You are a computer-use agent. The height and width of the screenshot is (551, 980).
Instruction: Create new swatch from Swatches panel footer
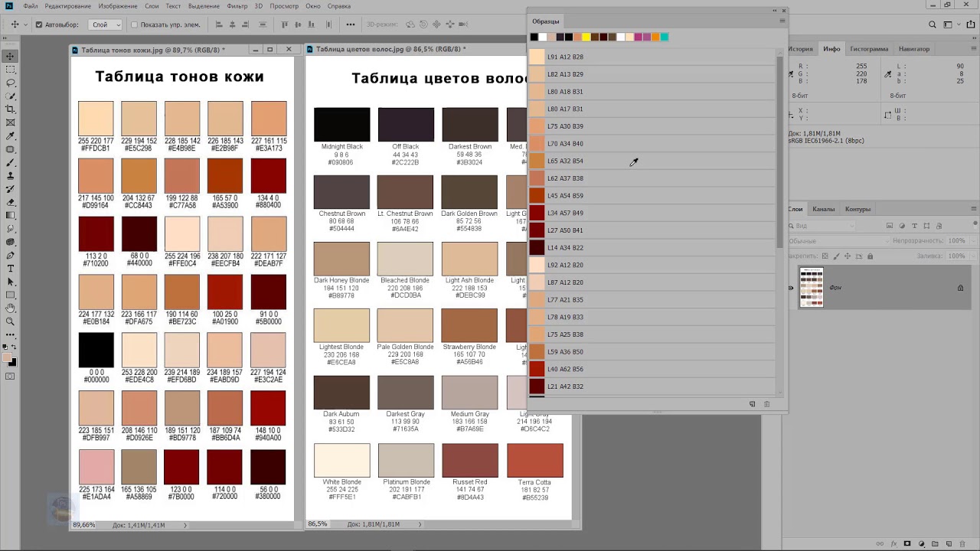[752, 404]
